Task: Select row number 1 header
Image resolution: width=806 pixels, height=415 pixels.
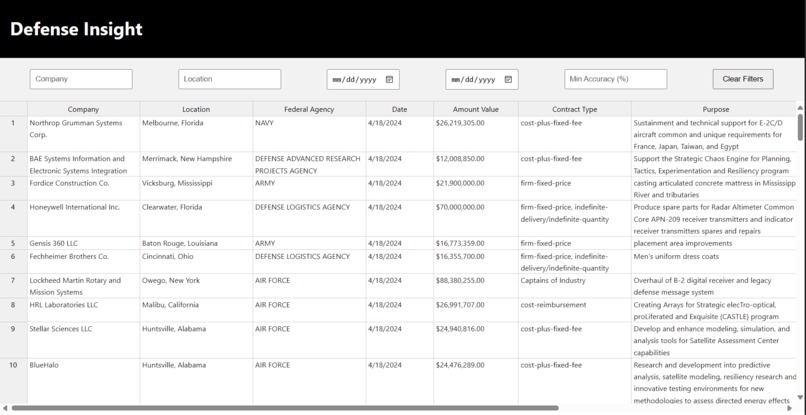Action: [13, 134]
